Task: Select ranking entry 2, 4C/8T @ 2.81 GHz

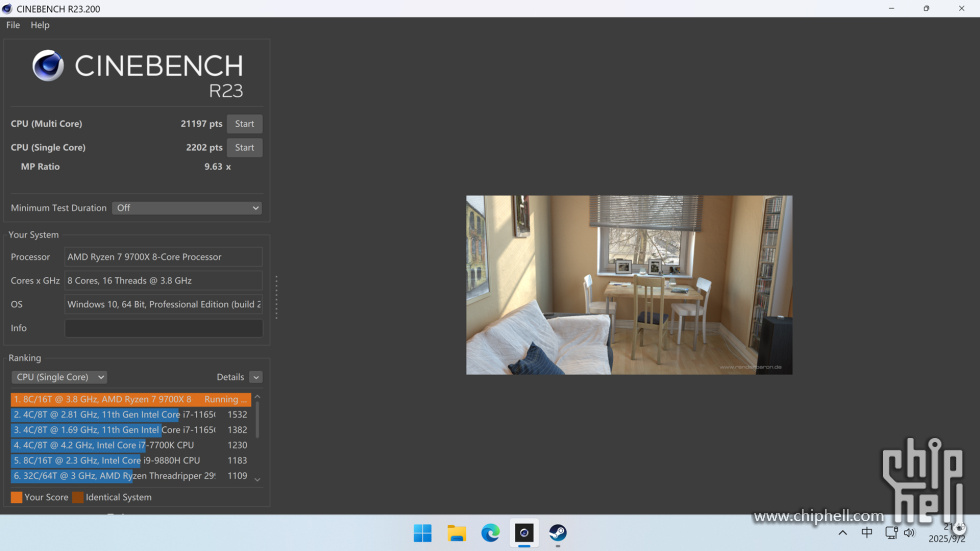Action: click(131, 414)
